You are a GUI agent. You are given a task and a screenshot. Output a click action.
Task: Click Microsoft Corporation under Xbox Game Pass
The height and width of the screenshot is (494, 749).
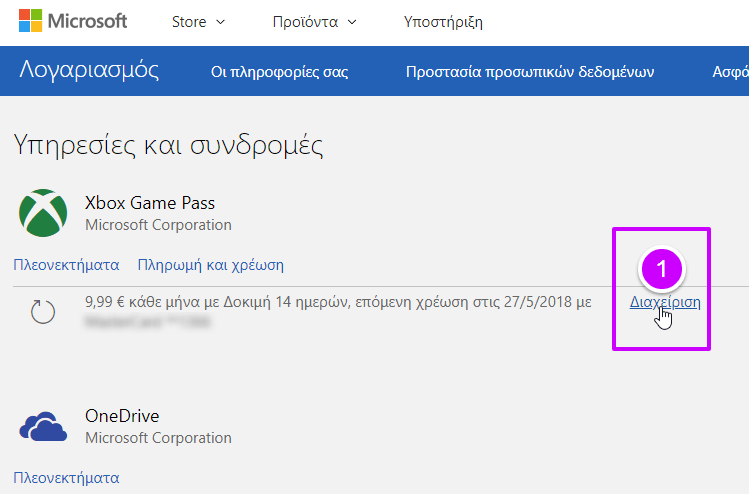coord(159,225)
